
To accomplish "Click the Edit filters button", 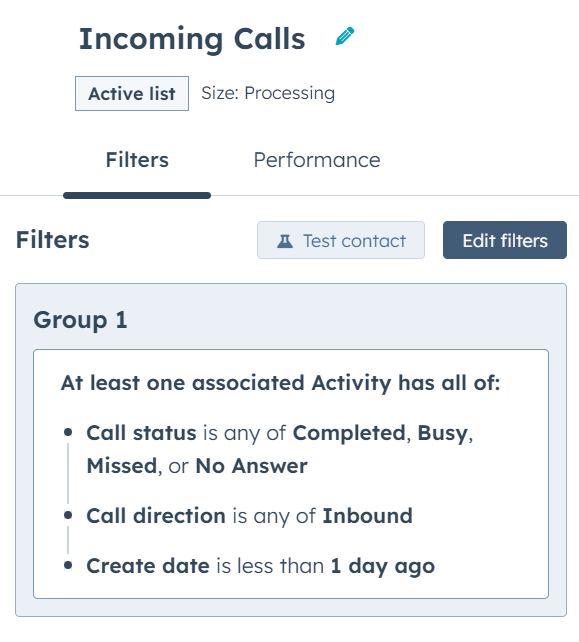I will coord(505,240).
